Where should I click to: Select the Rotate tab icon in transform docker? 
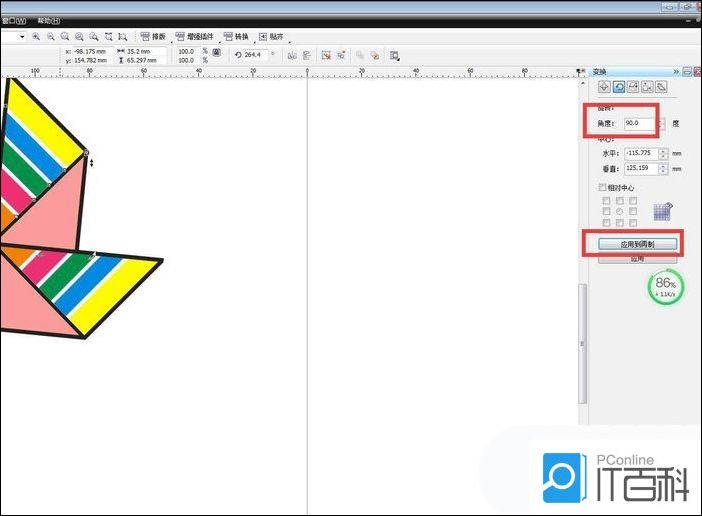[618, 86]
